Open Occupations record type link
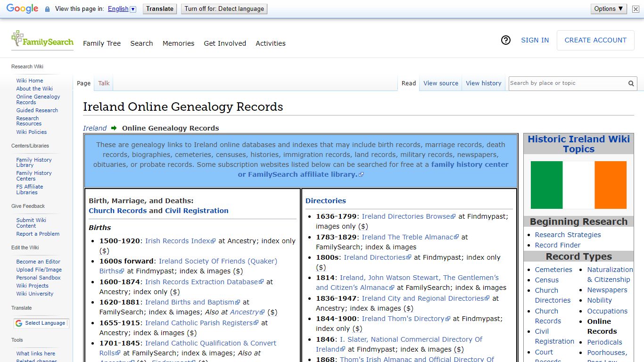The height and width of the screenshot is (362, 644). 607,311
